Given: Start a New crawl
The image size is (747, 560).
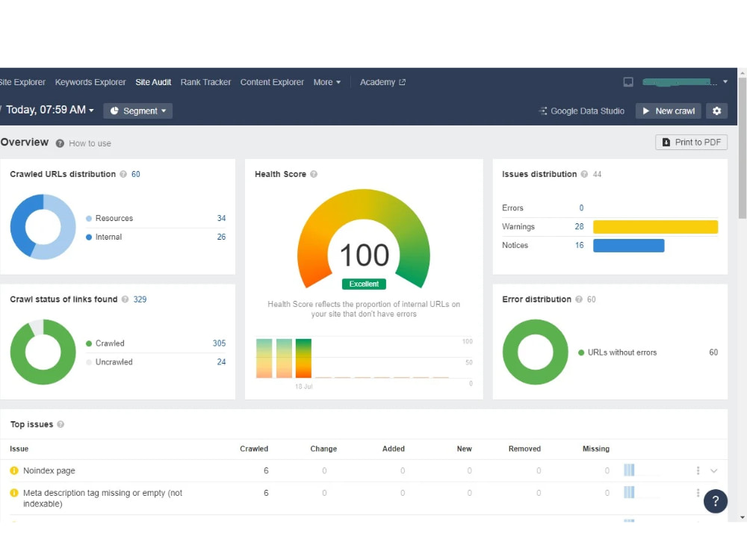Looking at the screenshot, I should (668, 111).
